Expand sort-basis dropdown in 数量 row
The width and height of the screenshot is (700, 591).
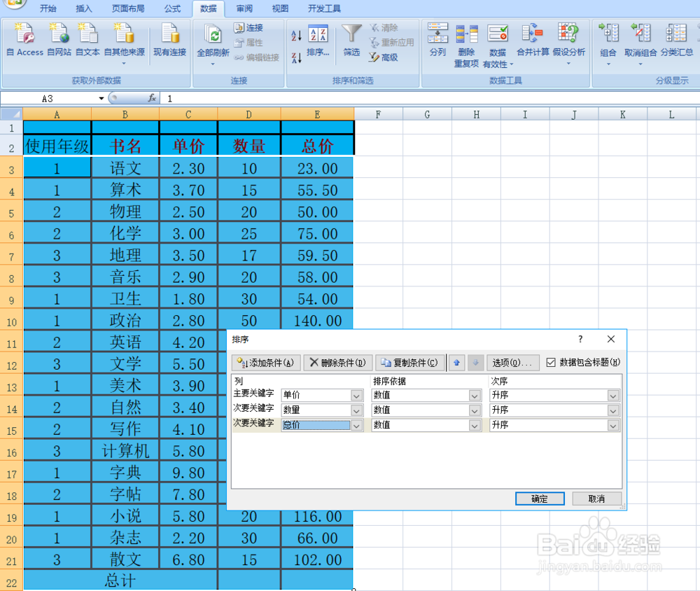[x=475, y=410]
